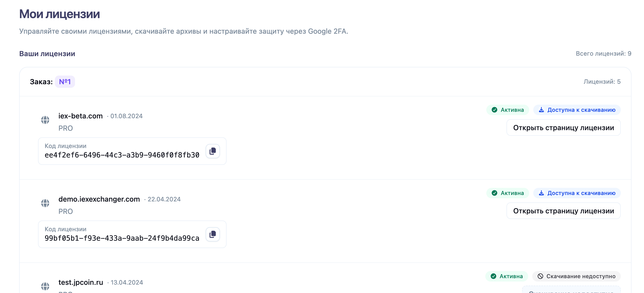Screen dimensions: 644x293
Task: Click download icon in demo.iexexchanger.com badge
Action: coord(541,193)
